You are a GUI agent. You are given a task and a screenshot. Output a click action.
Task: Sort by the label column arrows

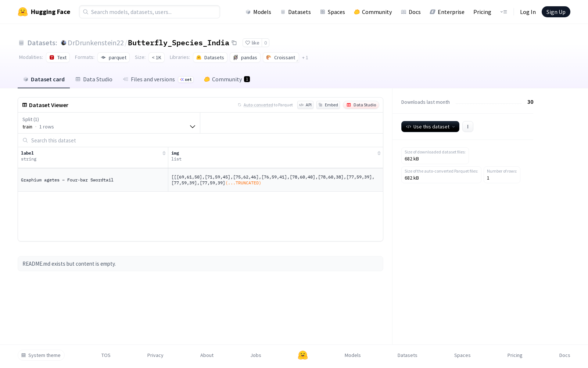pos(164,153)
